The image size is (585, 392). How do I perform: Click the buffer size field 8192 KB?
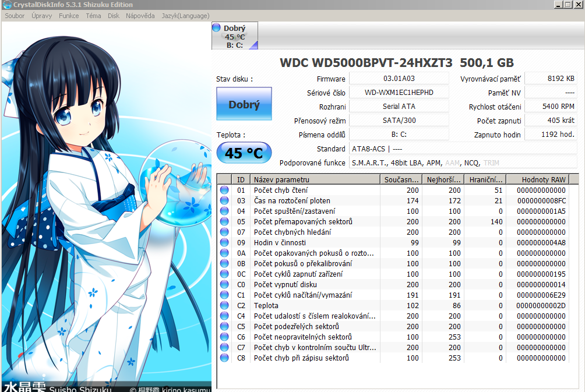click(551, 79)
